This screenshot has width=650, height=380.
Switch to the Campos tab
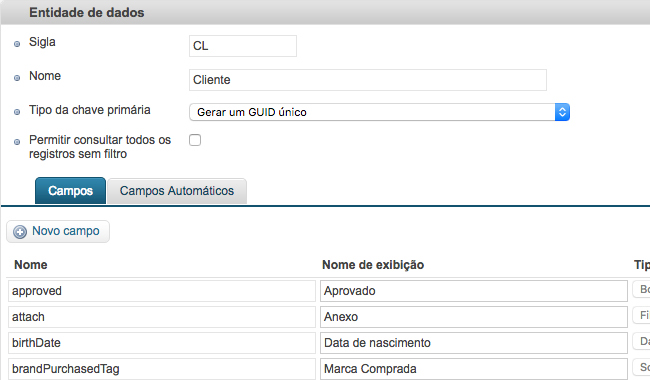pos(70,191)
